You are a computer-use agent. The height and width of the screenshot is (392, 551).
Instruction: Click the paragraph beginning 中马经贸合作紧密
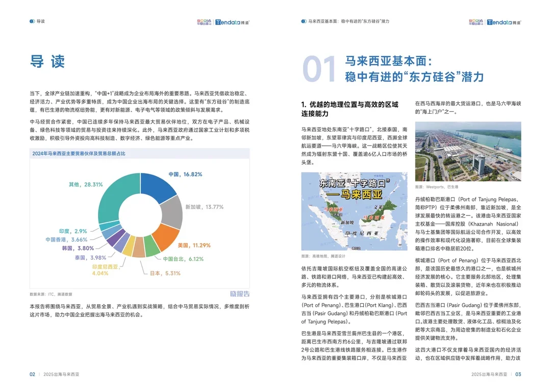pos(139,130)
